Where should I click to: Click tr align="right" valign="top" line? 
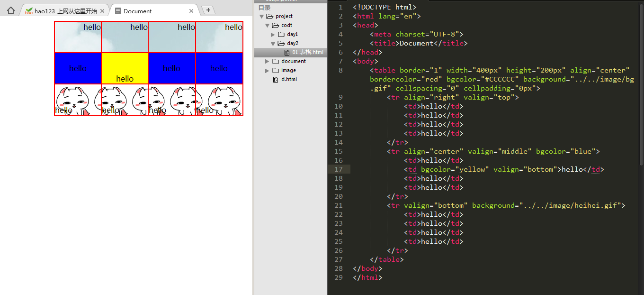(453, 97)
